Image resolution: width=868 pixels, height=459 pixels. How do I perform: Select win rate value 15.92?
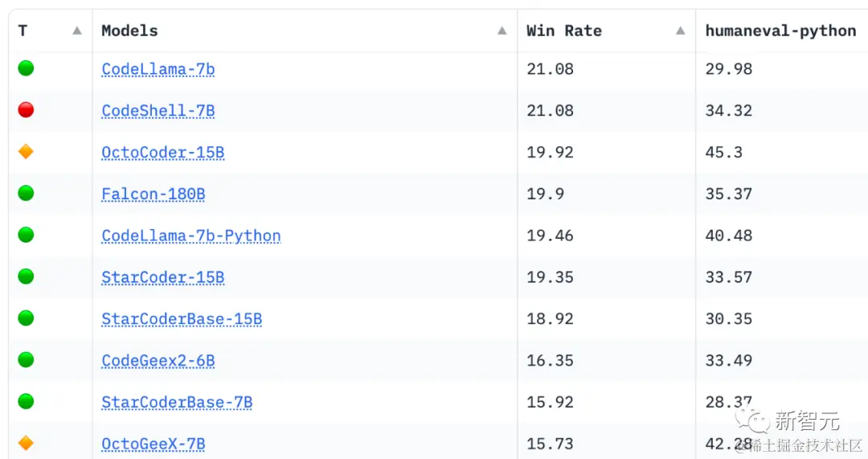[551, 402]
